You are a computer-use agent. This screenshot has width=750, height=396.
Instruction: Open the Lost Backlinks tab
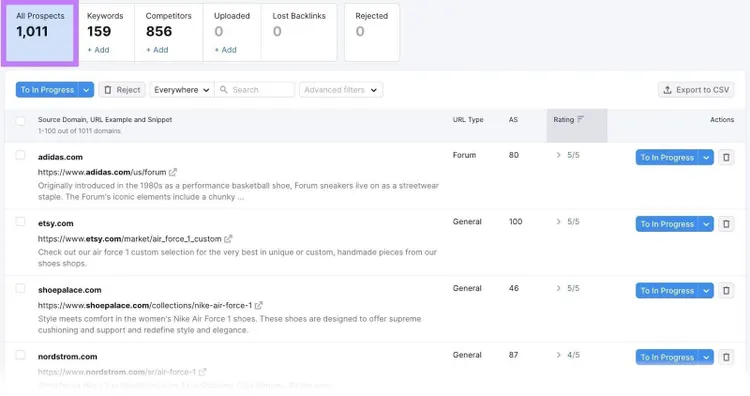click(x=299, y=33)
